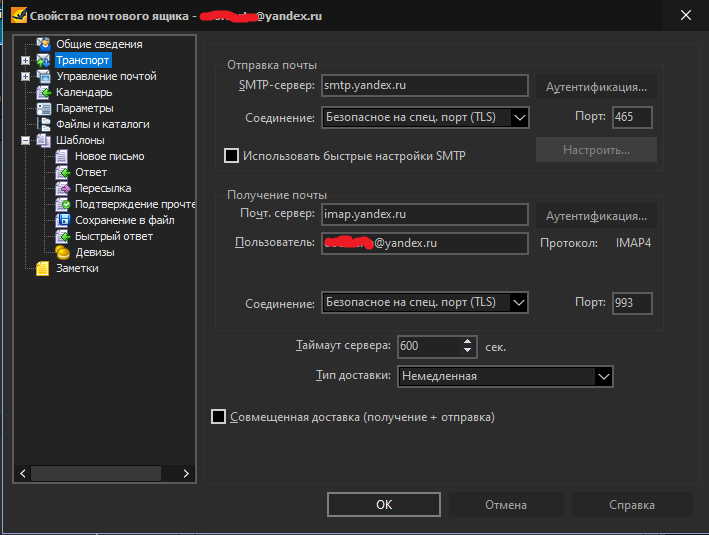Click the Notes yellow icon

(43, 268)
